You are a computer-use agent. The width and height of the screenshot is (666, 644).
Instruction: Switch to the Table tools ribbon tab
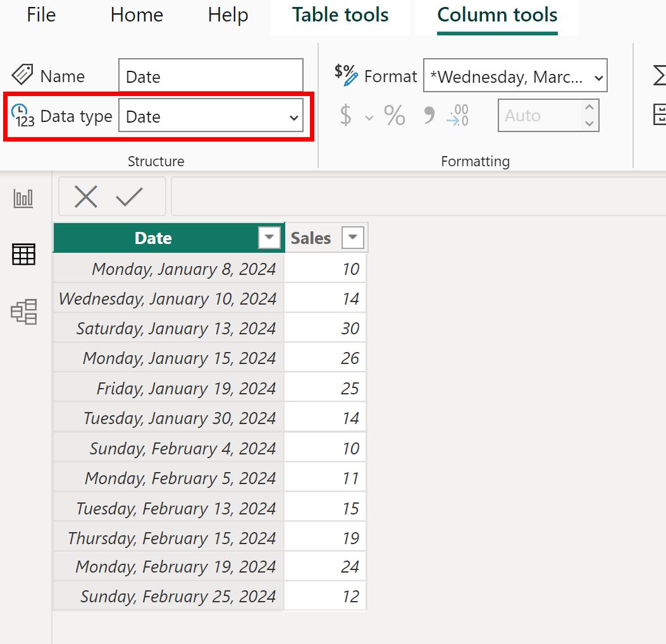coord(340,15)
